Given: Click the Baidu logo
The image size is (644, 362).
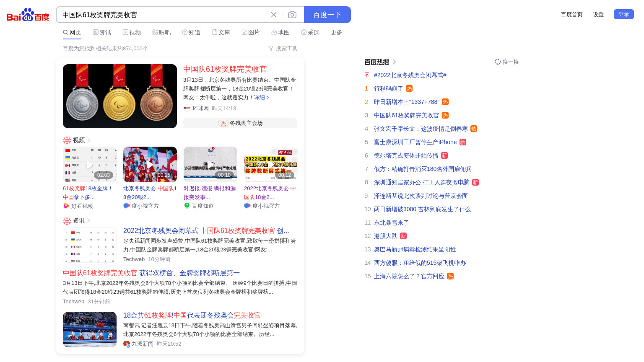Looking at the screenshot, I should (x=28, y=15).
